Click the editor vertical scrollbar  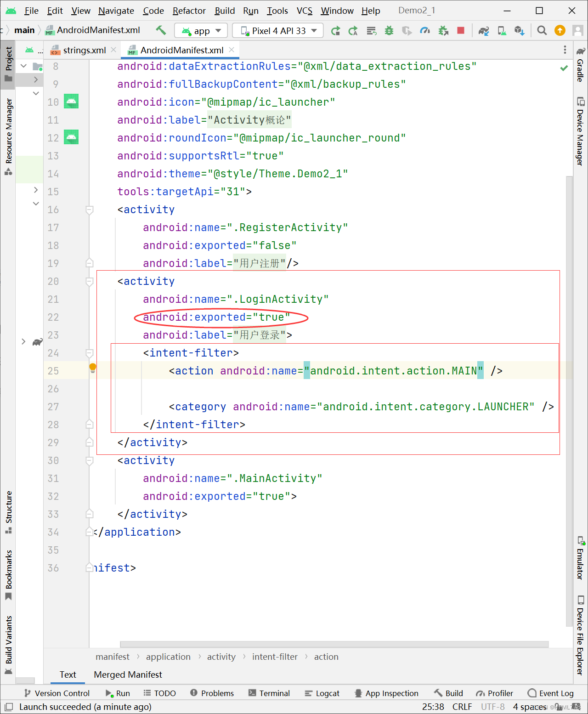pos(569,401)
